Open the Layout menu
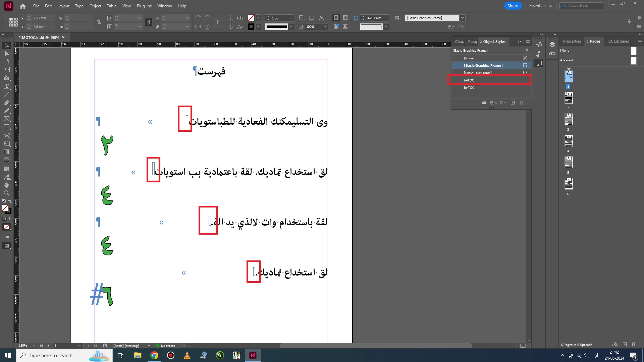 [x=63, y=6]
